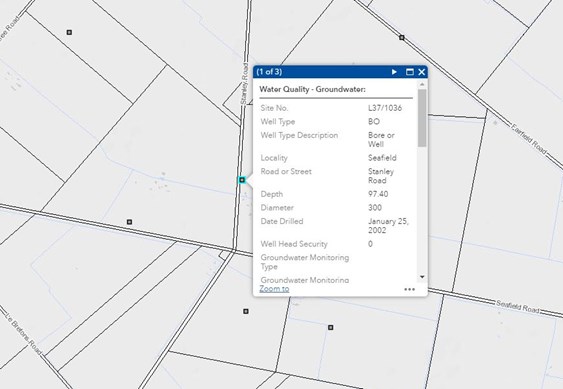The height and width of the screenshot is (389, 563).
Task: Click the Zoom to link
Action: pos(274,289)
